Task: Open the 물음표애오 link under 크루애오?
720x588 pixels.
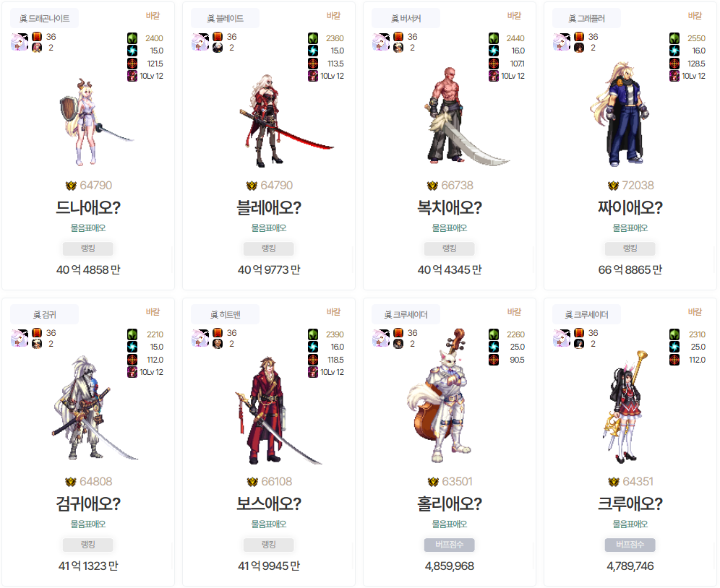Action: point(630,524)
